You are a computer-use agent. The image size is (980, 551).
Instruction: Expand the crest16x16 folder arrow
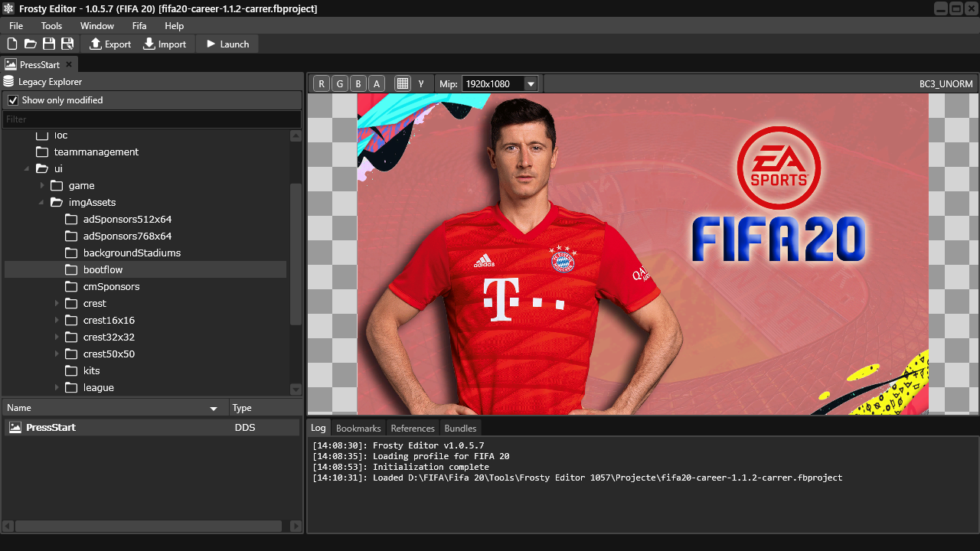(x=57, y=320)
